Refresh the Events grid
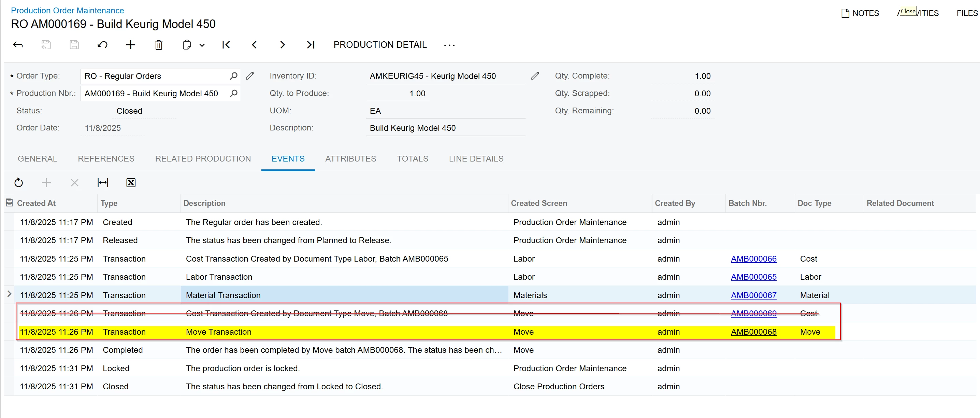 click(19, 183)
